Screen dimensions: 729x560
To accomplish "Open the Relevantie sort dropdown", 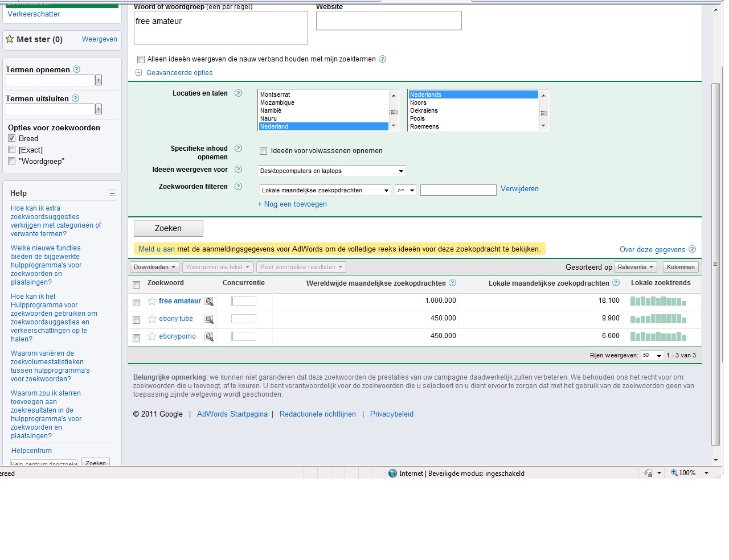I will pos(636,267).
